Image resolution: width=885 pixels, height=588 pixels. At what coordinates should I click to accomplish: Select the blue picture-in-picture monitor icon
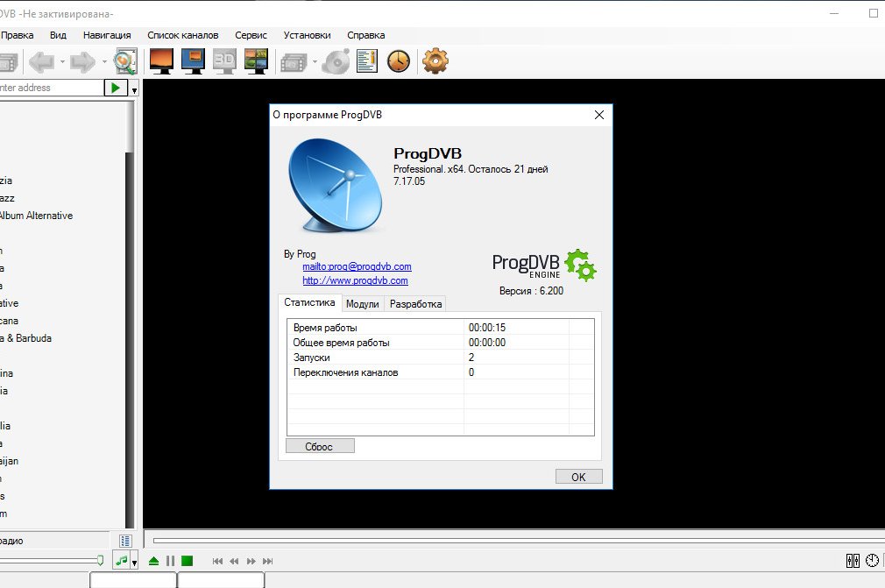pyautogui.click(x=193, y=61)
